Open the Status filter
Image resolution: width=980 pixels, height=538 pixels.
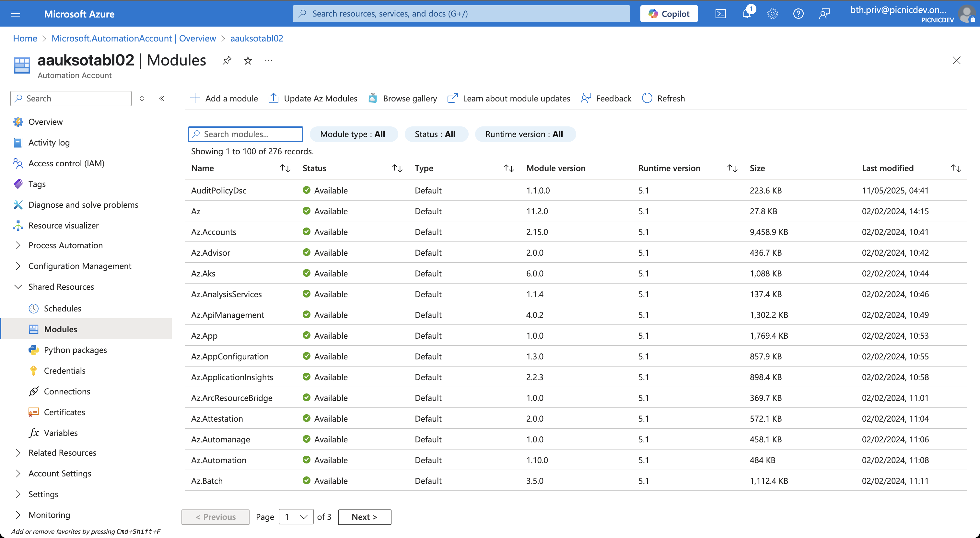436,134
